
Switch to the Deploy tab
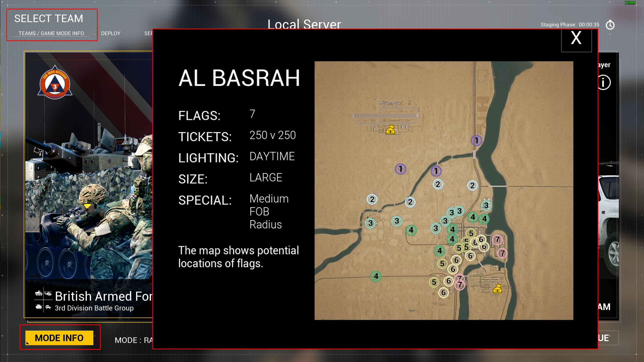tap(111, 33)
